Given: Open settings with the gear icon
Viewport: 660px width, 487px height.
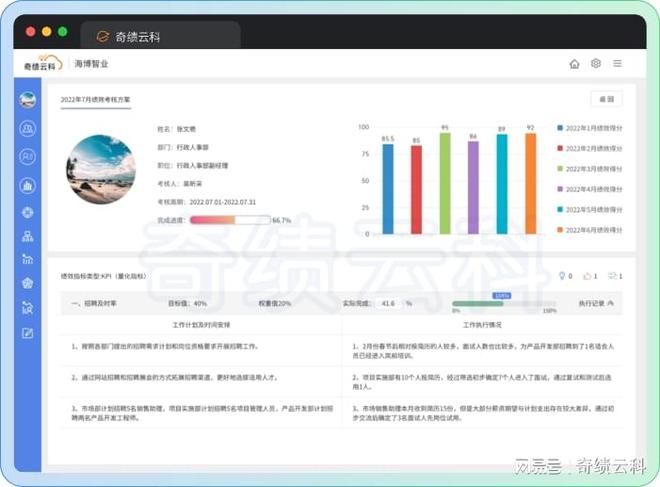Looking at the screenshot, I should click(x=596, y=63).
